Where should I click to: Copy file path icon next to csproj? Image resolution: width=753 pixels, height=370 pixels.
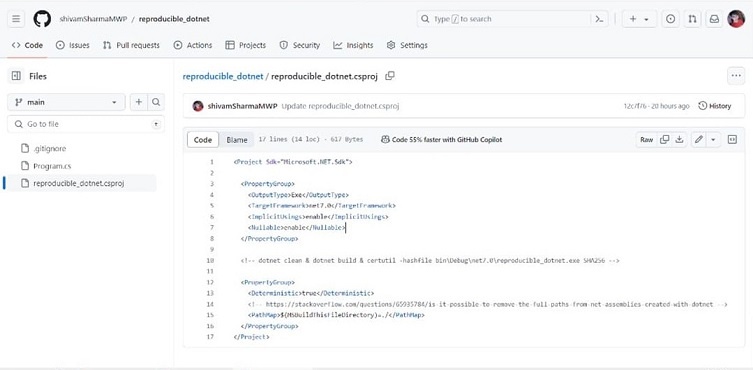coord(390,76)
